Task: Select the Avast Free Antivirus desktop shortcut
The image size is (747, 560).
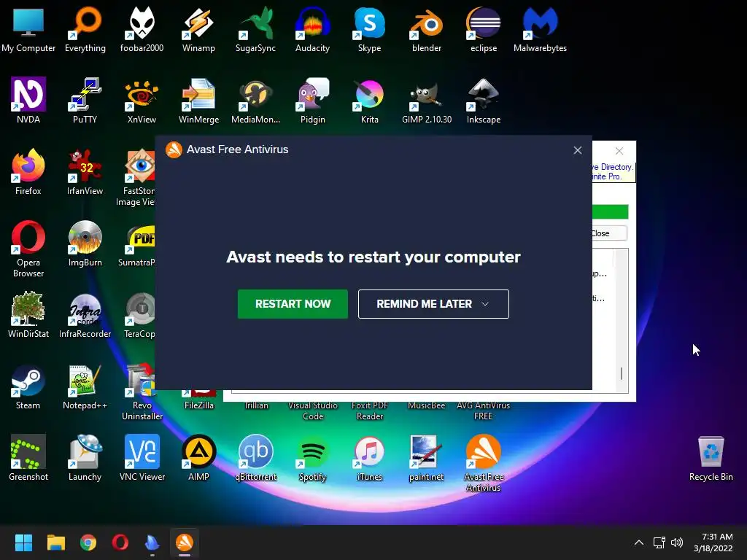Action: point(484,463)
